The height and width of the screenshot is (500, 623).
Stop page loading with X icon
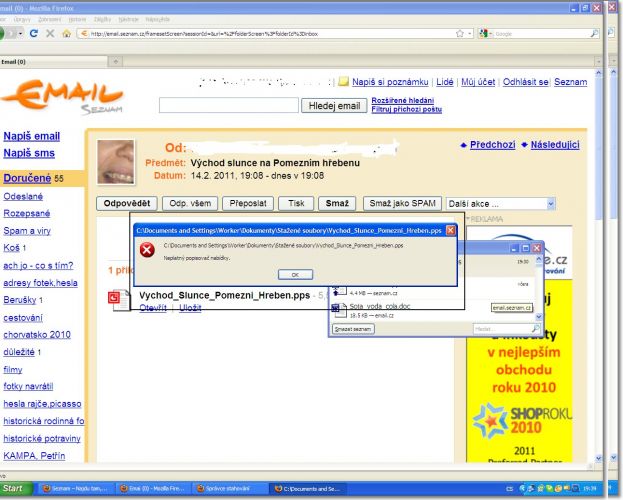click(50, 33)
